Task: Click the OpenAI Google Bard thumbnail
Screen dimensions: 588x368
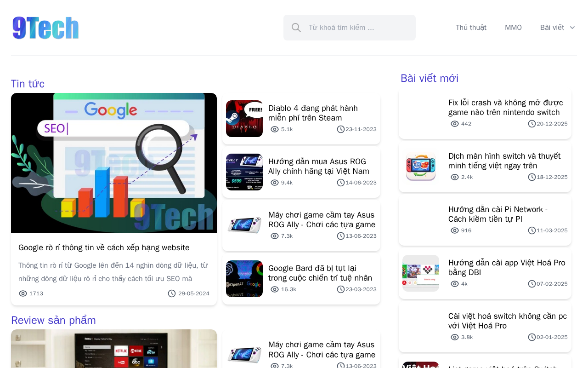Action: click(244, 279)
